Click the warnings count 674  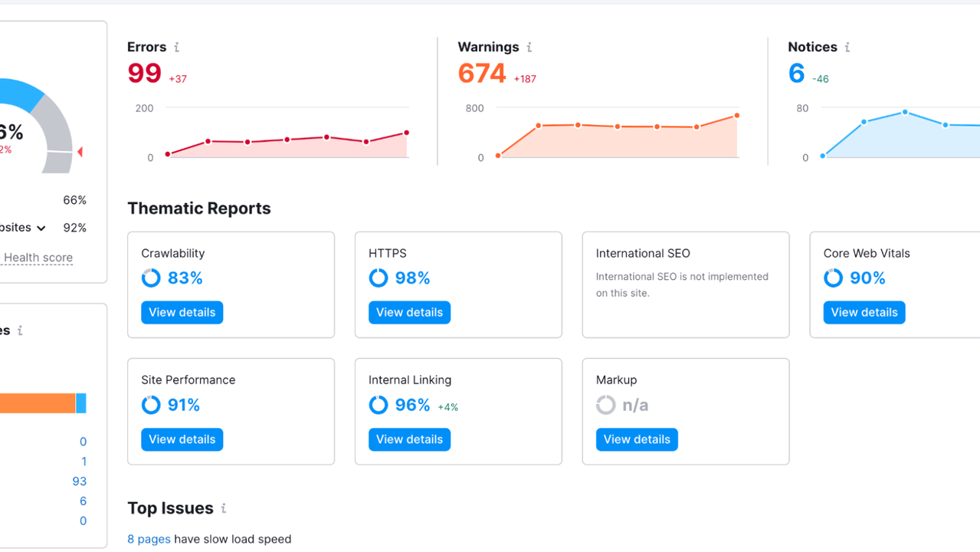point(482,74)
